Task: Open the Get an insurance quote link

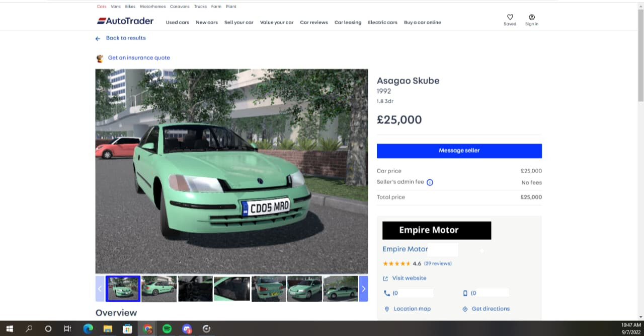Action: point(139,58)
